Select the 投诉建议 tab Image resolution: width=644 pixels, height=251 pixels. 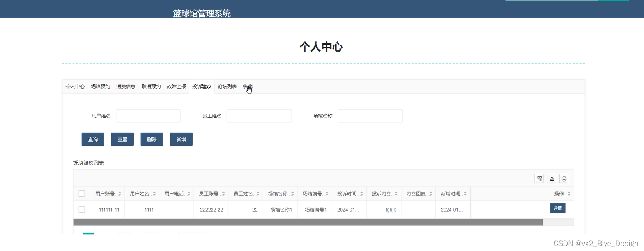pyautogui.click(x=202, y=87)
